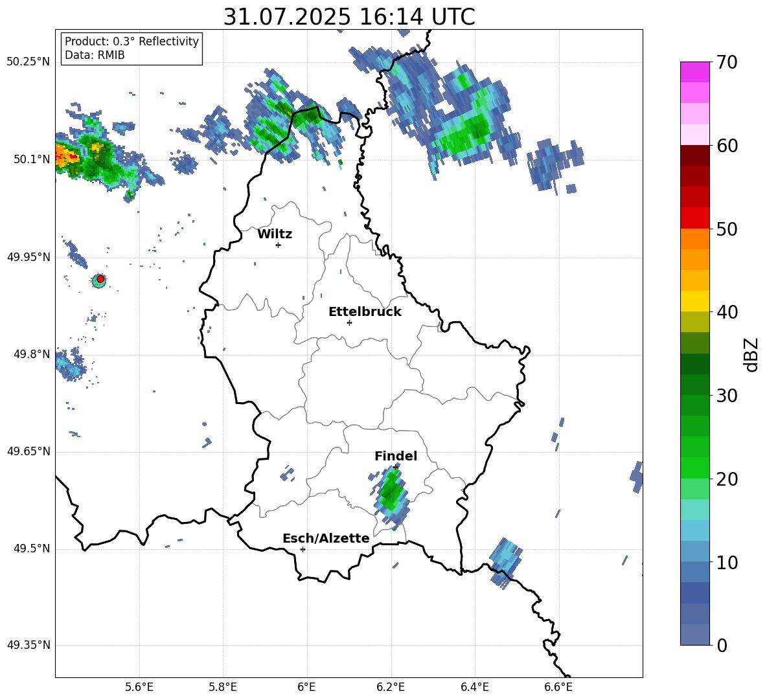Image resolution: width=767 pixels, height=700 pixels.
Task: Click the yellow colorbar band at 40
Action: tap(695, 301)
